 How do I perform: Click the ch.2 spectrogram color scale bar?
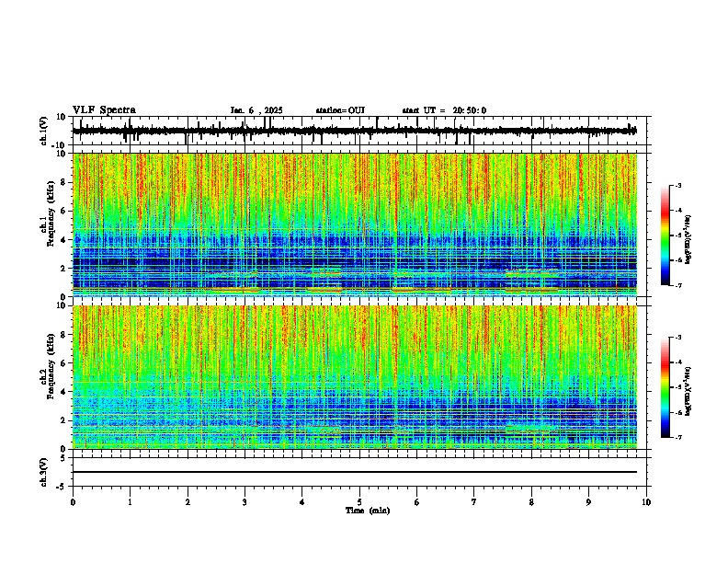665,387
